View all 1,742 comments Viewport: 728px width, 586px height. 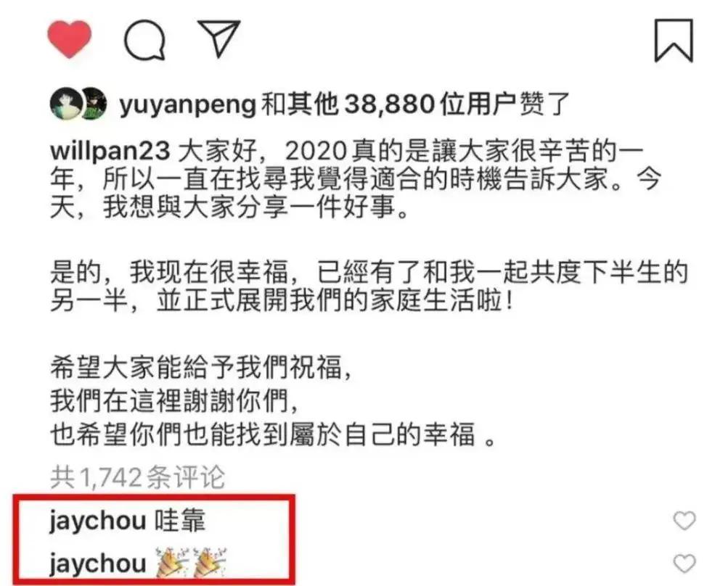pyautogui.click(x=137, y=477)
